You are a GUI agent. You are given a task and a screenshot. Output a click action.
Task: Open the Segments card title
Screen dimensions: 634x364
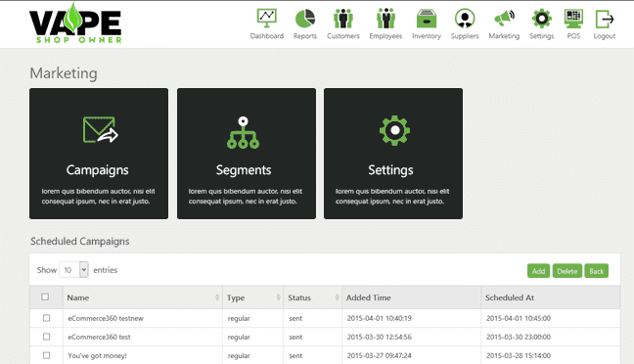tap(244, 170)
